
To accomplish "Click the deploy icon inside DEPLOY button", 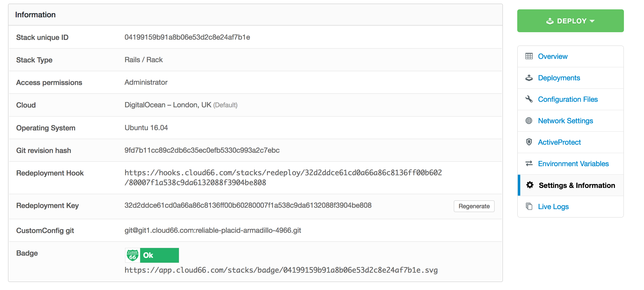I will click(x=550, y=21).
